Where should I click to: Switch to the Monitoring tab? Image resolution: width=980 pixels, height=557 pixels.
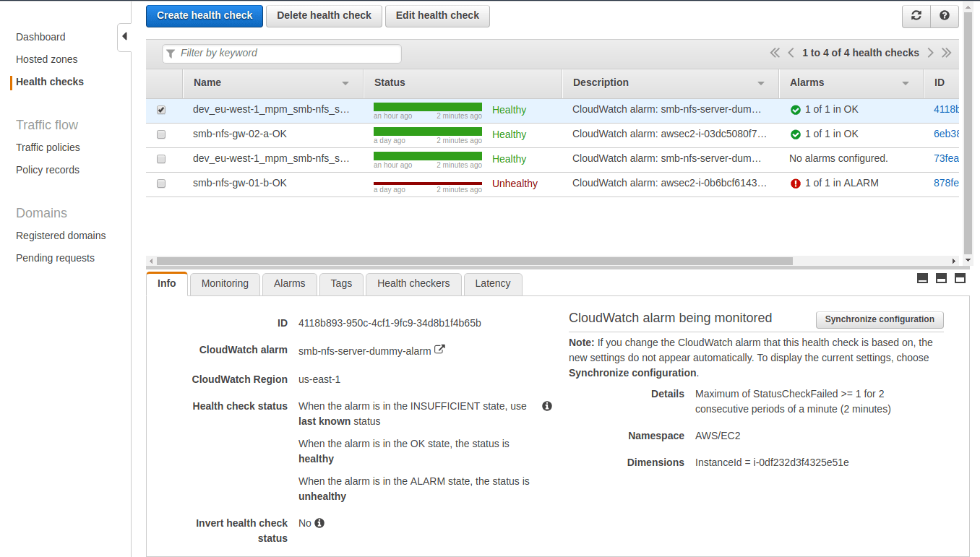[224, 283]
